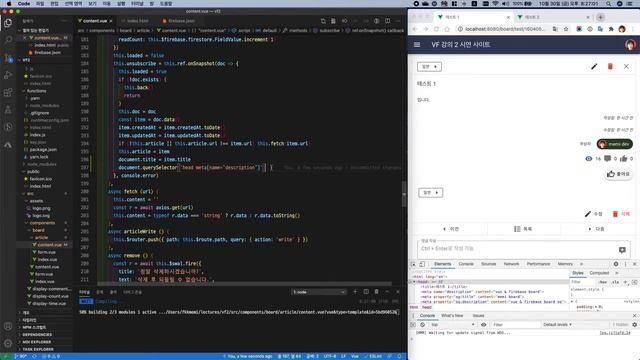Select the Console tab in the DevTools top bar
The image size is (640, 360).
coord(466,264)
